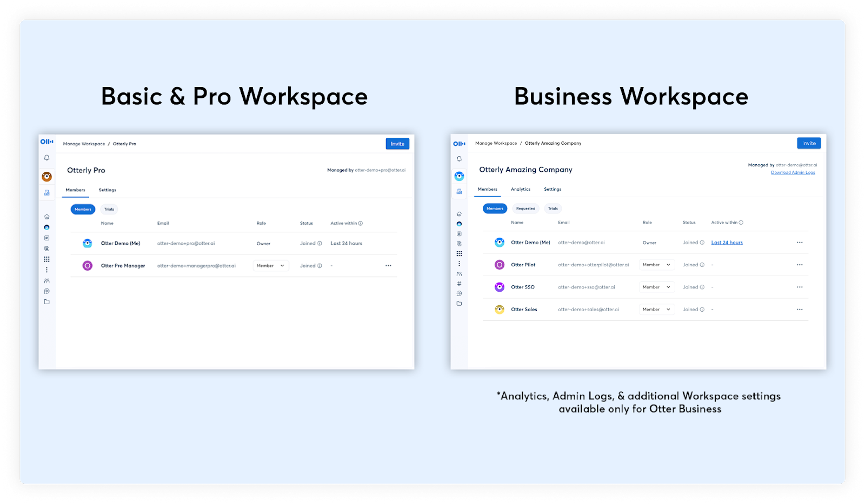Click the otter-demo+sales@otter.ai email
Screen dimensions: 865x504
click(x=588, y=310)
